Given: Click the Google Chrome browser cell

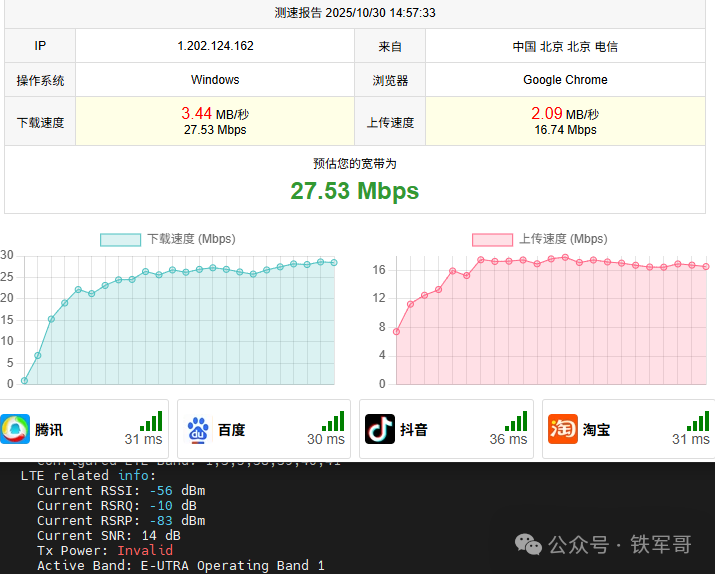Looking at the screenshot, I should point(565,80).
